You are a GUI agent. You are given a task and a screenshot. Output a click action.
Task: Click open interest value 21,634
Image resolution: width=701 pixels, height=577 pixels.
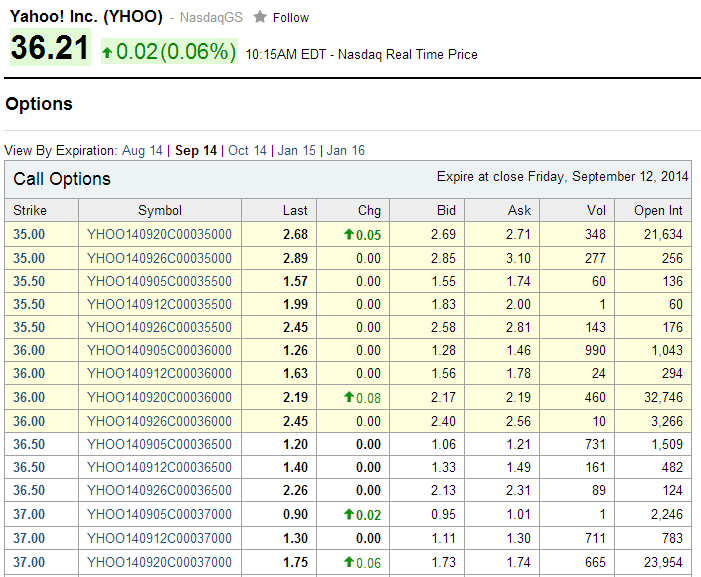pos(663,234)
